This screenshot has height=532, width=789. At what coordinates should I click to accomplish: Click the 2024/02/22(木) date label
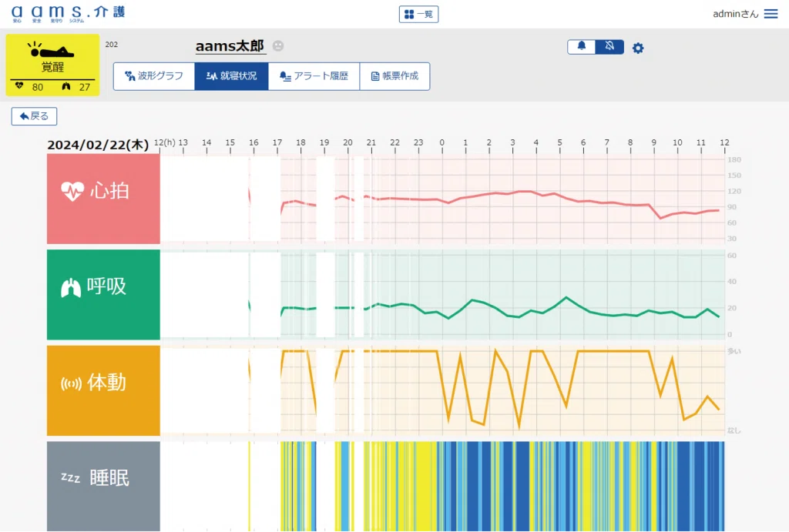coord(98,145)
